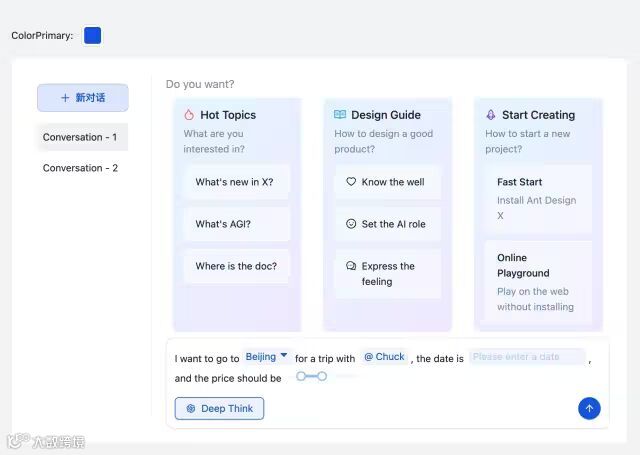The width and height of the screenshot is (640, 455).
Task: Choose the "What's new in X?" prompt
Action: click(236, 182)
